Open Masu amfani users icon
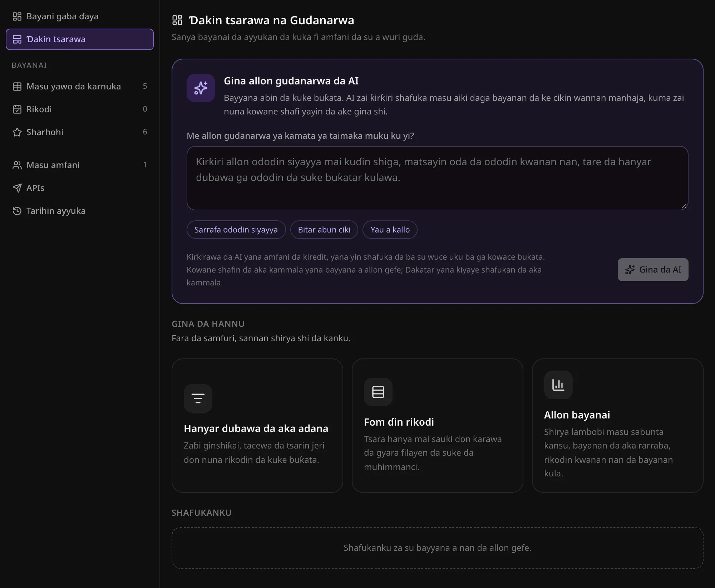The image size is (715, 588). pyautogui.click(x=17, y=165)
